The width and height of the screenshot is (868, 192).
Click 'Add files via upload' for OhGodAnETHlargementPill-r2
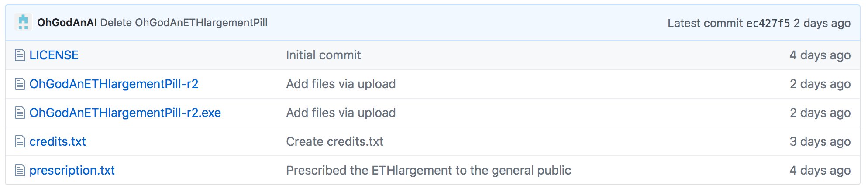click(341, 84)
